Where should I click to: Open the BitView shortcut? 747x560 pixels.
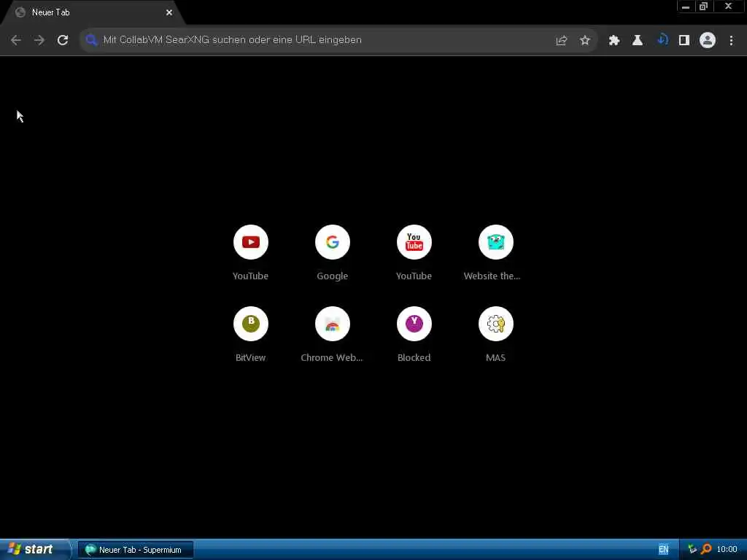click(x=251, y=334)
